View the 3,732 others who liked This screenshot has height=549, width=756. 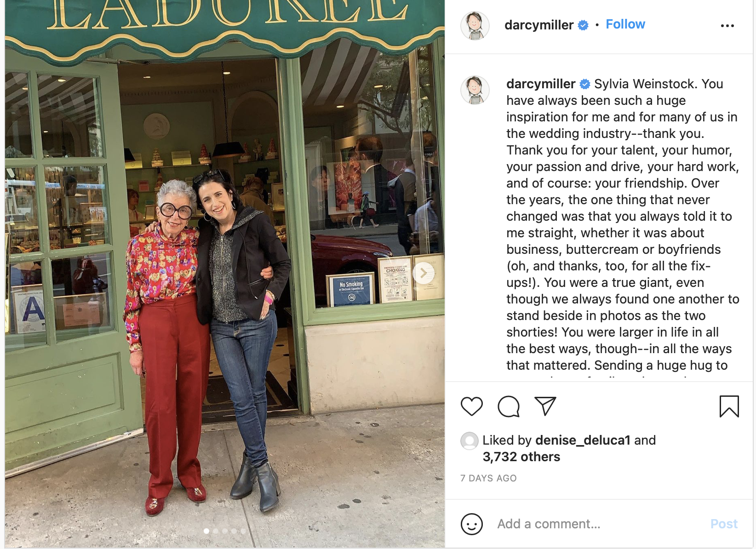point(521,457)
